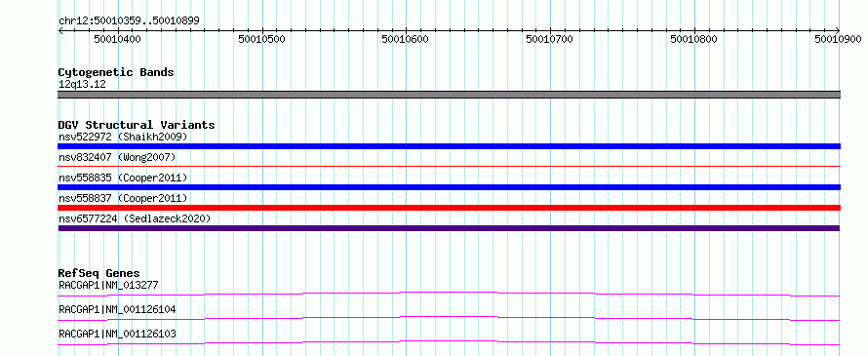Select variant label nsv558835 (Cooper2011)
Viewport: 868px width, 356px height.
click(123, 178)
